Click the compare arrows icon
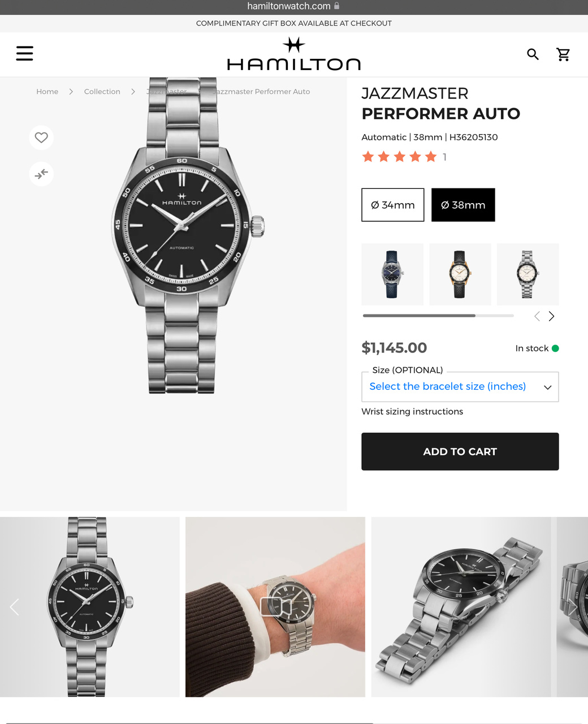The width and height of the screenshot is (588, 724). tap(41, 174)
